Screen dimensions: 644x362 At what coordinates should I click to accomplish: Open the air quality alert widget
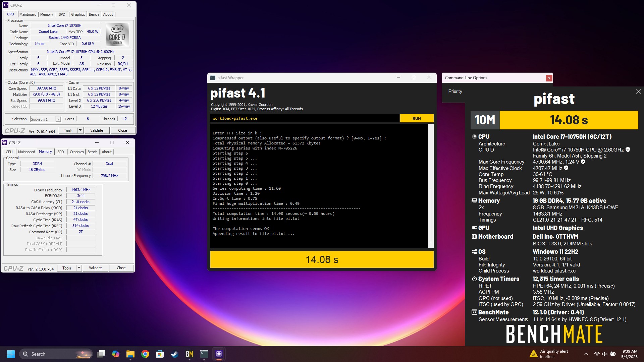549,354
